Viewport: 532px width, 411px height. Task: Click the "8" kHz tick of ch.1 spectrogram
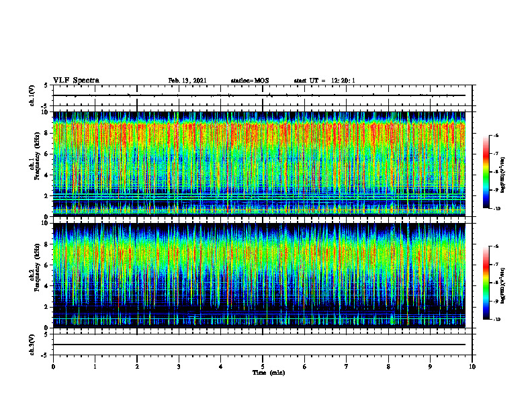[x=47, y=133]
